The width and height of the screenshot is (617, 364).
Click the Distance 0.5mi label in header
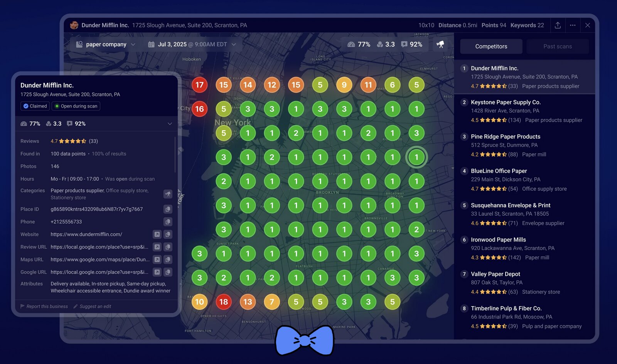[x=458, y=25]
